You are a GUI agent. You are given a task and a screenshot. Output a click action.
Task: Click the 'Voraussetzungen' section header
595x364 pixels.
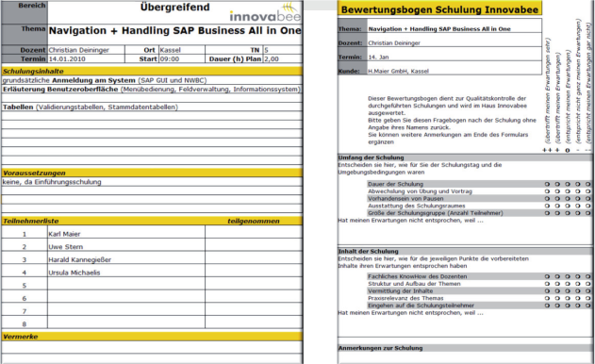pos(152,173)
